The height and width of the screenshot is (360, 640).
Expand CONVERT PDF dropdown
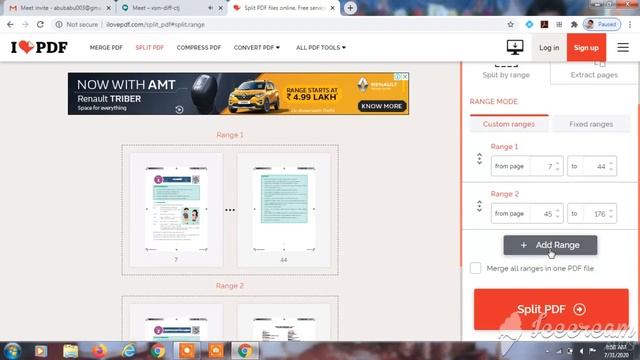257,47
